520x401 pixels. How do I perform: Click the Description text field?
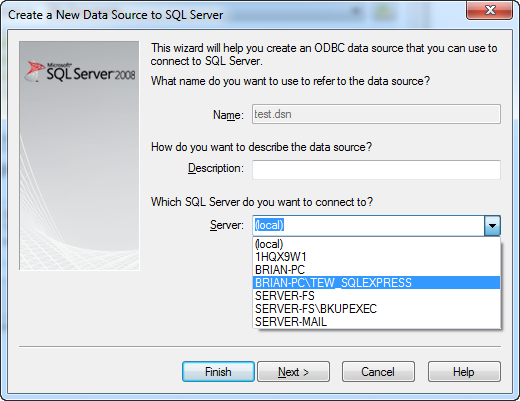[x=376, y=170]
